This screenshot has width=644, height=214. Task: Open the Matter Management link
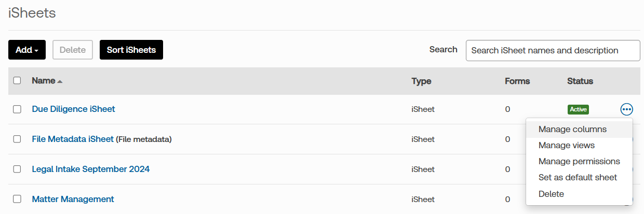click(x=73, y=199)
